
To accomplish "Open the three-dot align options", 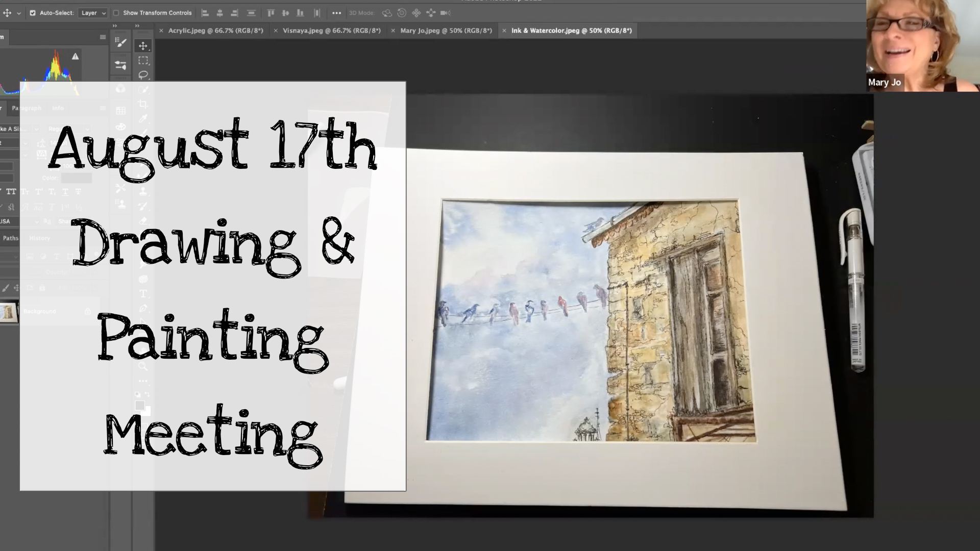I will point(337,13).
